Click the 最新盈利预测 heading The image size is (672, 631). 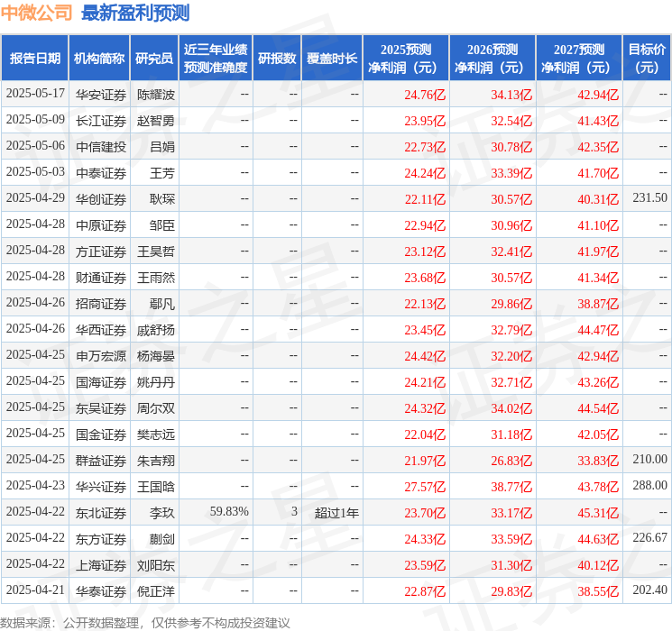point(135,13)
